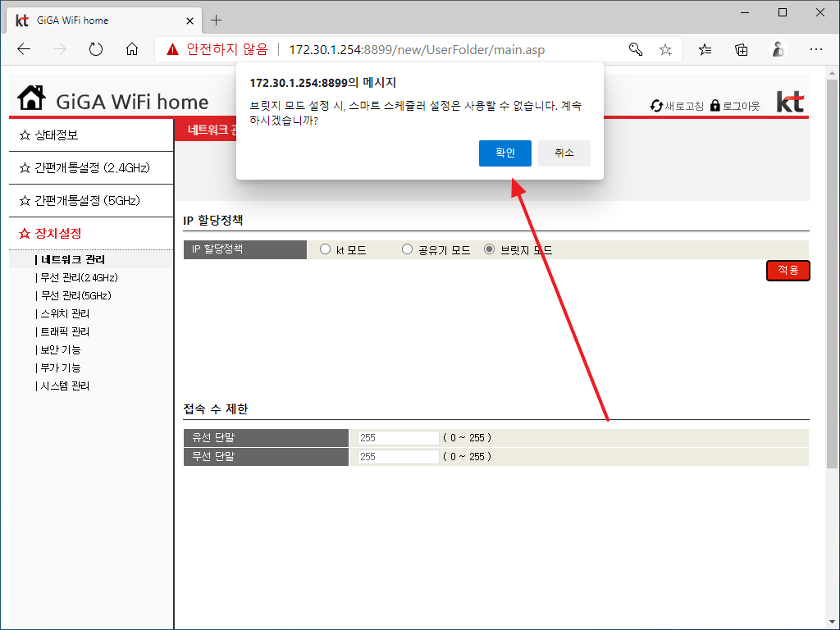
Task: Open the Favorites list icon
Action: pyautogui.click(x=705, y=50)
